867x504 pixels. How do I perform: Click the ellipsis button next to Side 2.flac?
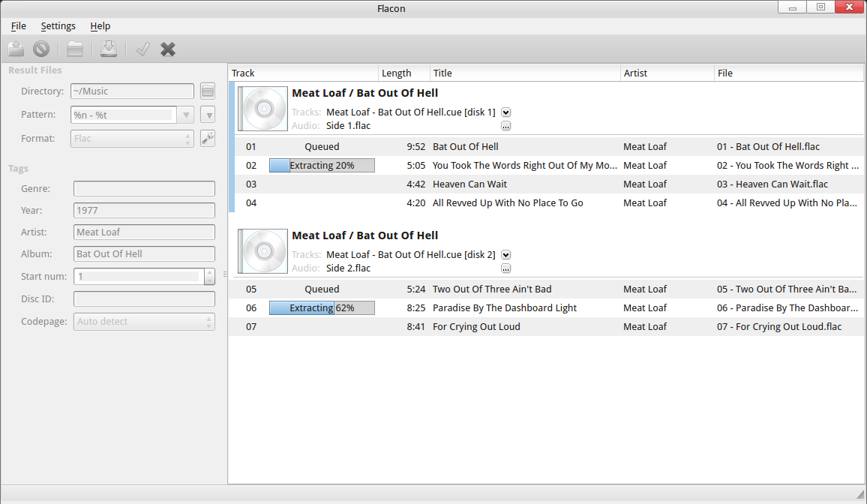pyautogui.click(x=505, y=268)
